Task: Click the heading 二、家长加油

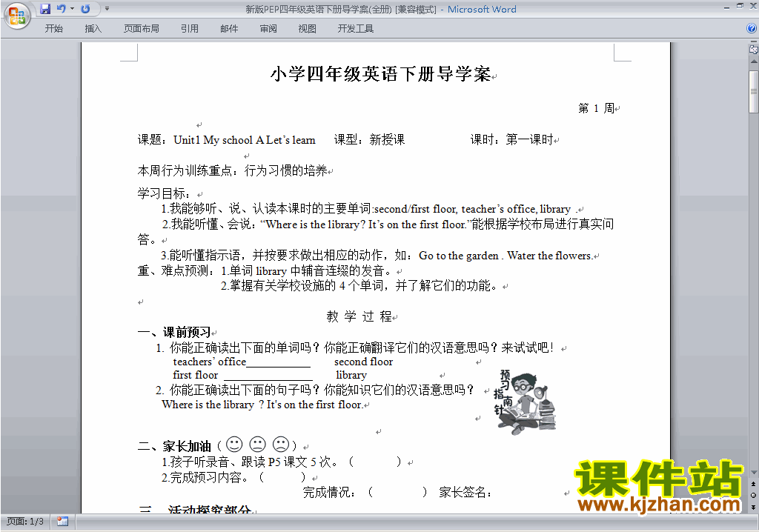Action: (174, 446)
